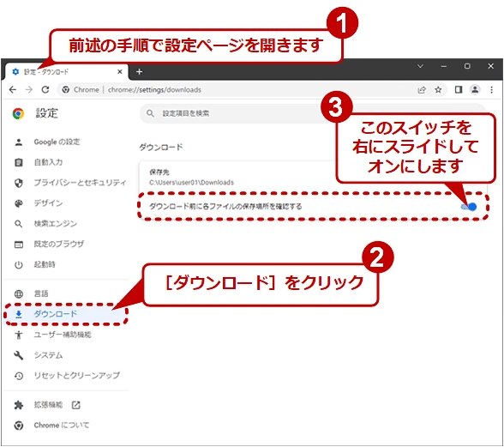Open デザイン settings
Image resolution: width=504 pixels, height=447 pixels.
[x=66, y=203]
